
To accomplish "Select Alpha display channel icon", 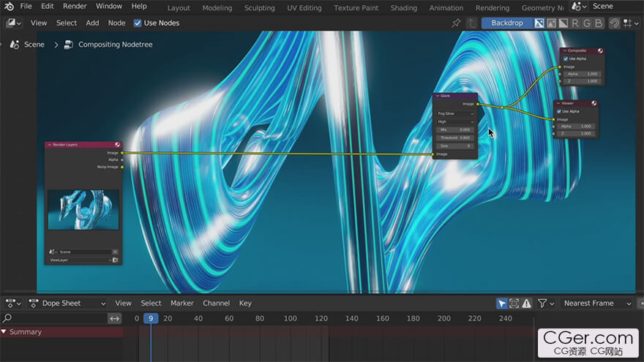I will coord(563,23).
